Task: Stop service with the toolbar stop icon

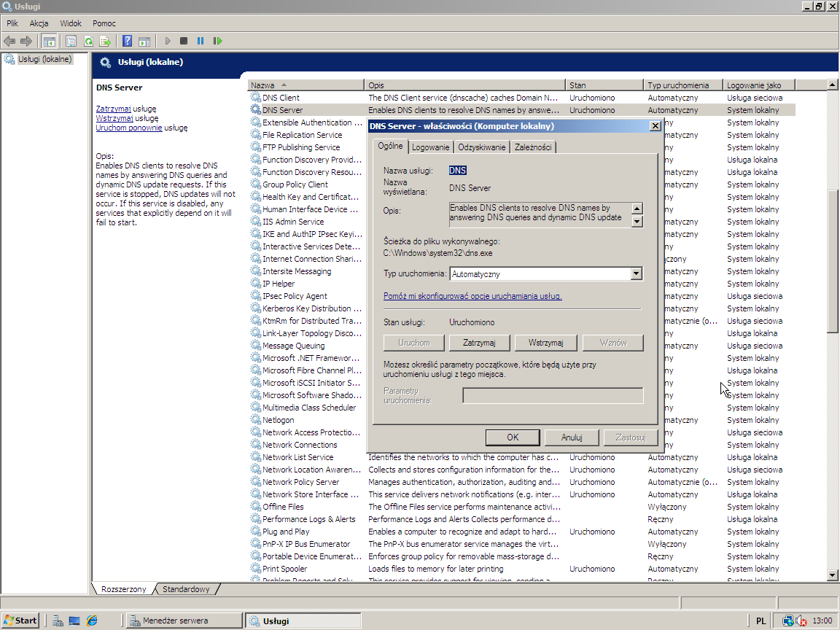Action: point(184,41)
